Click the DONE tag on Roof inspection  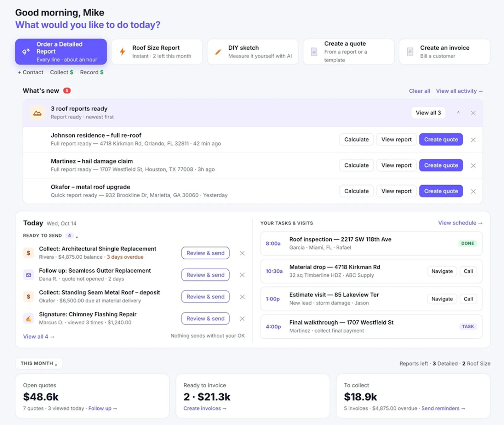pos(467,243)
